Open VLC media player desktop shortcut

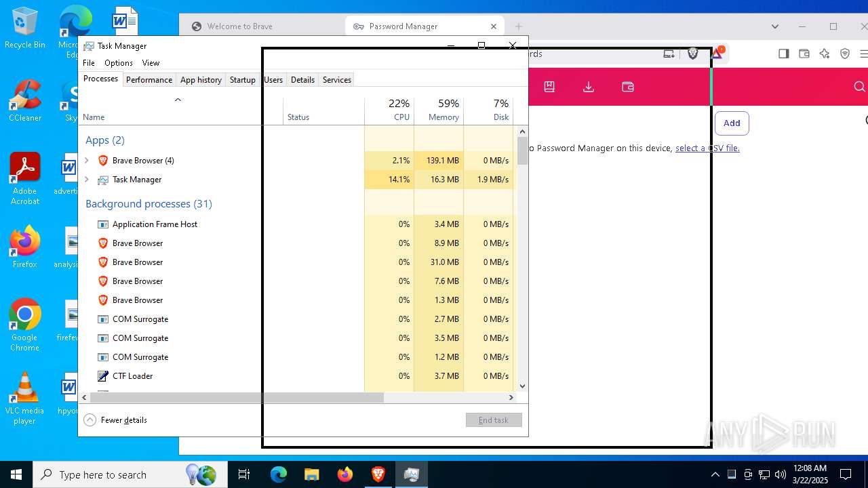pyautogui.click(x=25, y=399)
